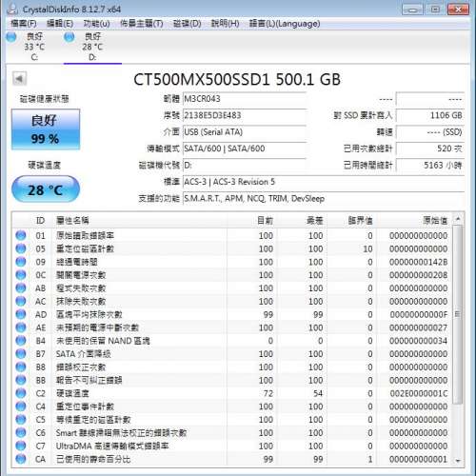Click the serial number field 2138E5D3E483
The image size is (476, 476).
[x=245, y=115]
